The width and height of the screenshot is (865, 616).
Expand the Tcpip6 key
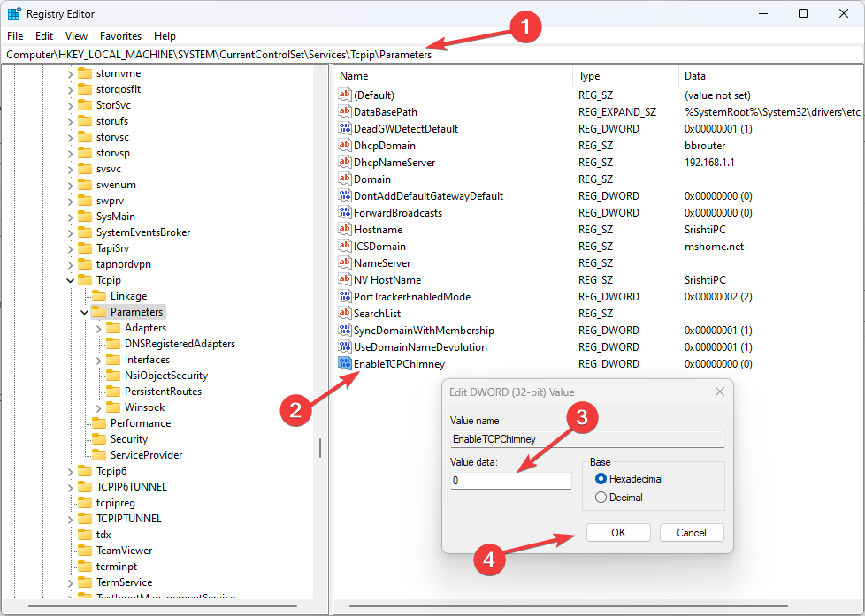pos(70,472)
